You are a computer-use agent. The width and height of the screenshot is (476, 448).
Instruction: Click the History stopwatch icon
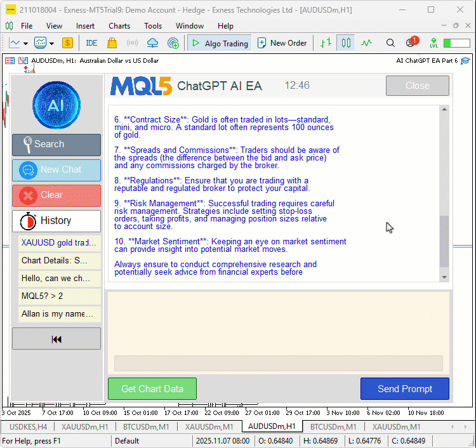coord(28,221)
